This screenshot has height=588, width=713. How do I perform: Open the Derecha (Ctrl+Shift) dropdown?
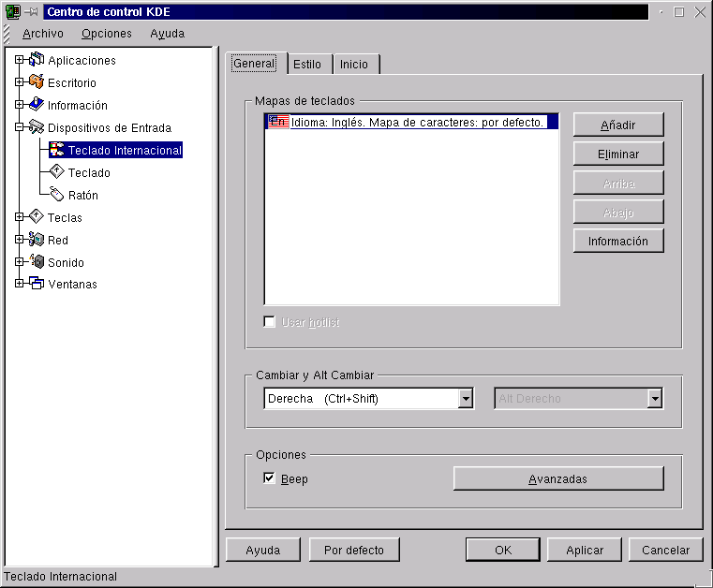tap(466, 399)
